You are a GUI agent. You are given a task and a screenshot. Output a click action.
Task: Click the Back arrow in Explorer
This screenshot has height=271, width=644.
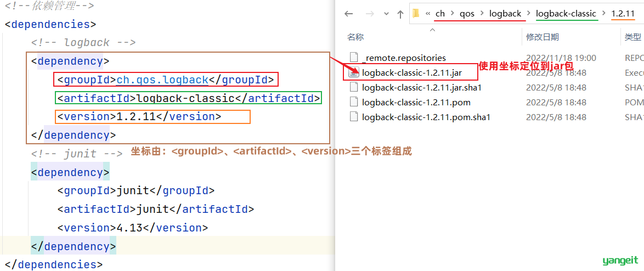pos(349,14)
